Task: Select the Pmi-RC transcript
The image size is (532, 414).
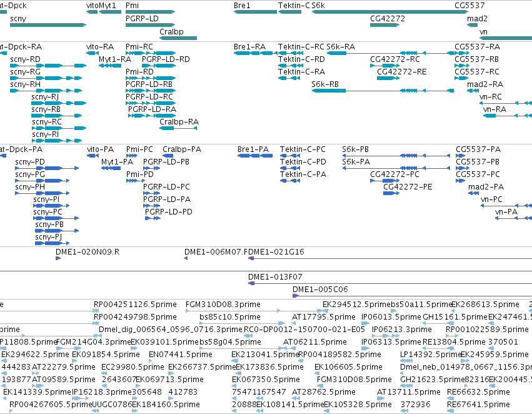Action: click(151, 53)
